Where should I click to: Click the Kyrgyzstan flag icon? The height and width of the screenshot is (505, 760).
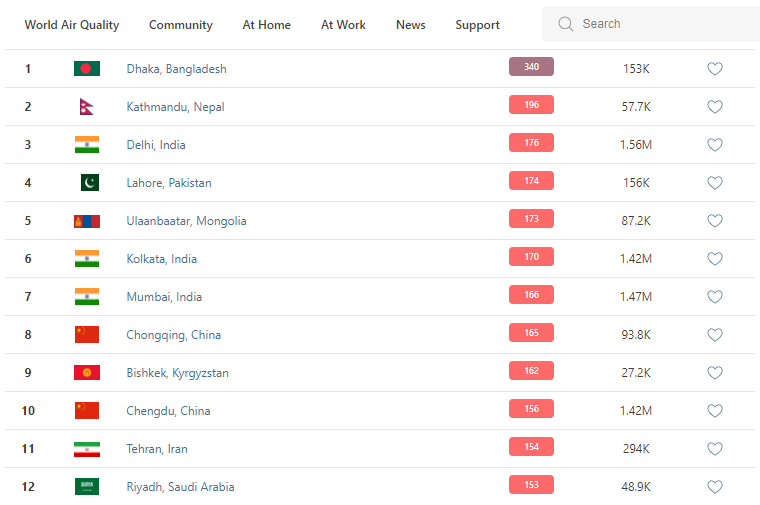pyautogui.click(x=87, y=373)
